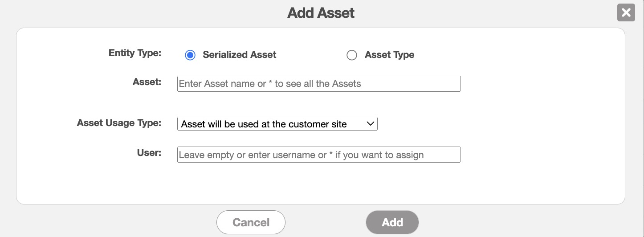The height and width of the screenshot is (237, 644).
Task: Click the chevron arrow on usage dropdown
Action: tap(371, 124)
